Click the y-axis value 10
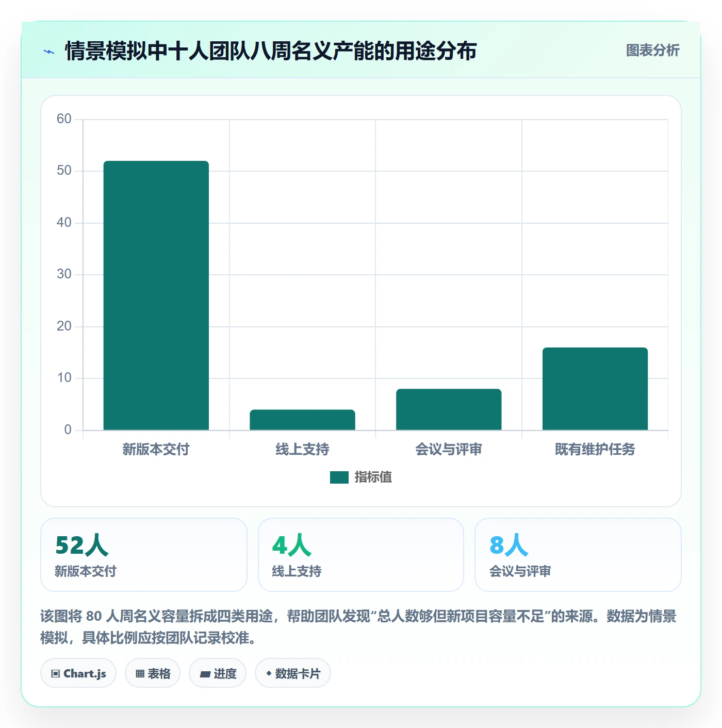 pyautogui.click(x=64, y=378)
